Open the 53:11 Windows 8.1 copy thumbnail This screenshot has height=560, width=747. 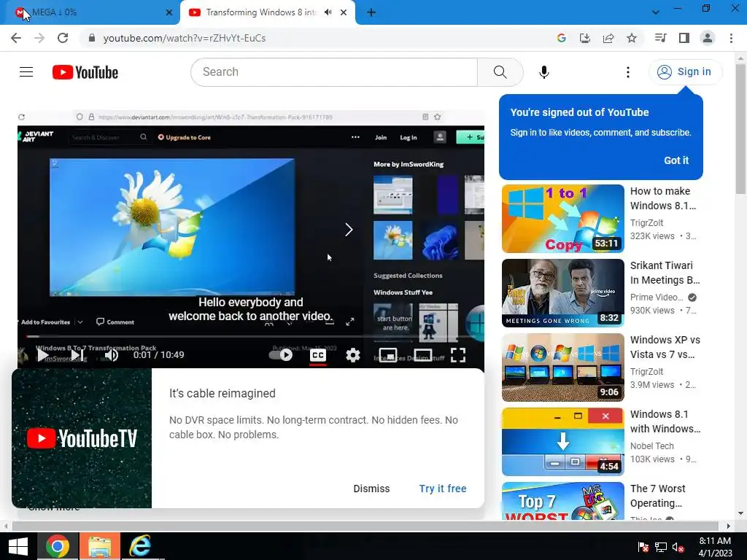[x=562, y=219]
